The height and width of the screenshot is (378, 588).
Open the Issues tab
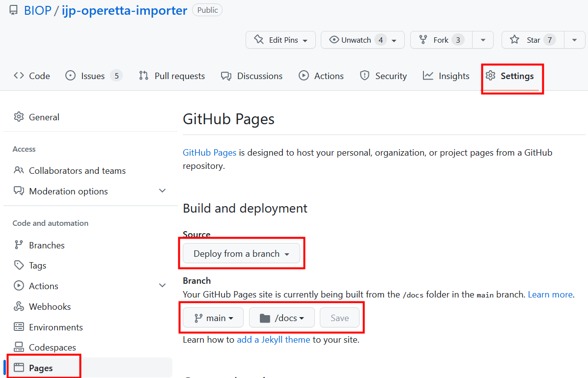point(94,76)
